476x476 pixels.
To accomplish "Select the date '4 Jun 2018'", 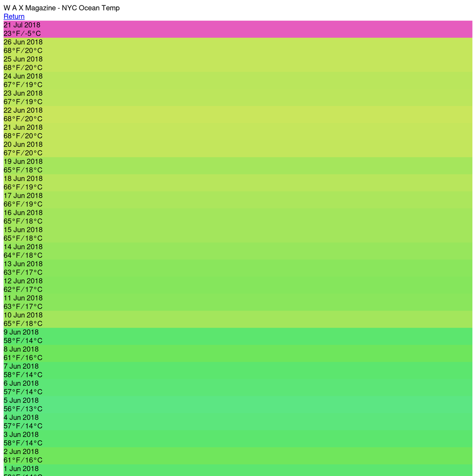I will pyautogui.click(x=21, y=417).
